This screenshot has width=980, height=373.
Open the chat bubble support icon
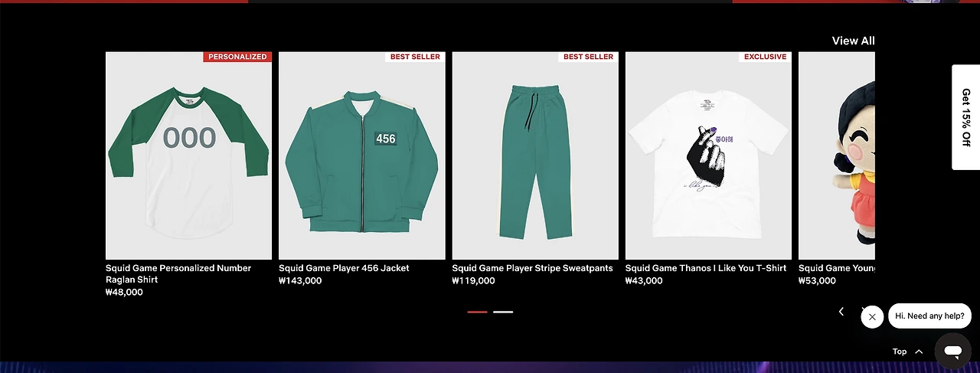(952, 352)
